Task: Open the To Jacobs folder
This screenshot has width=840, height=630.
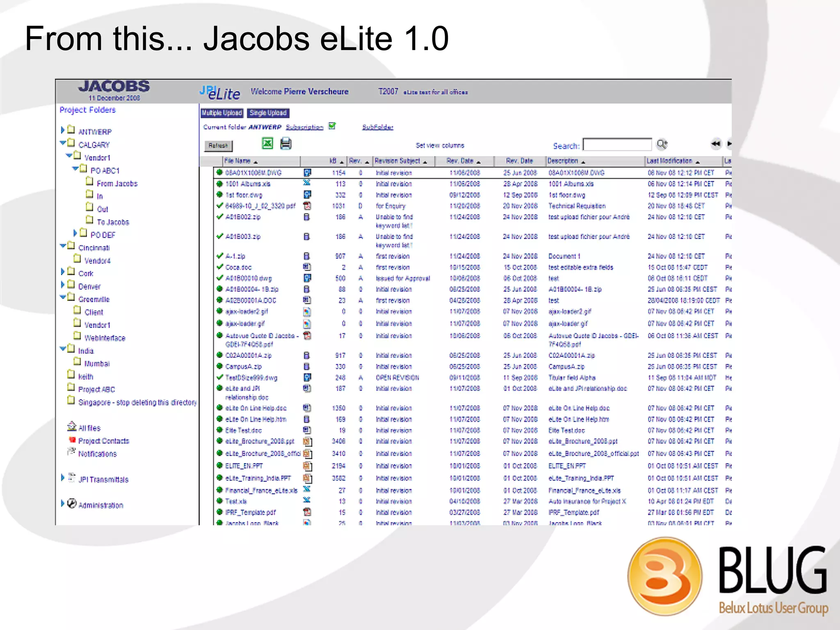Action: (x=113, y=222)
